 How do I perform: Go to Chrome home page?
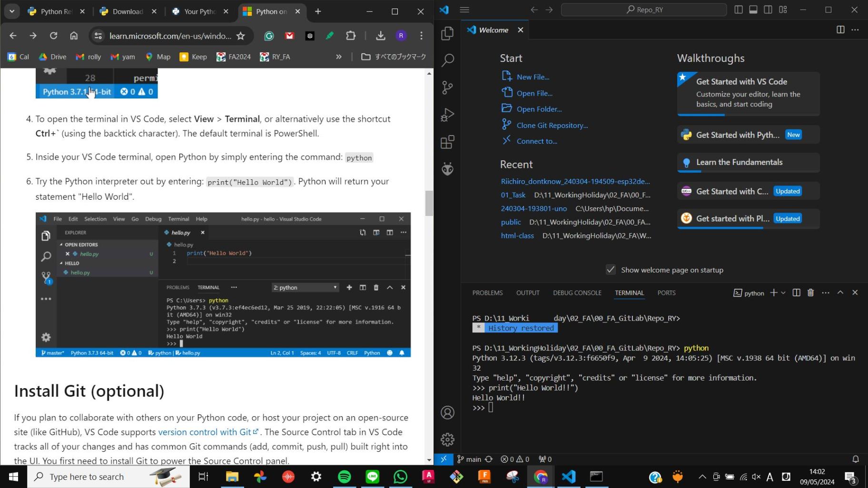pyautogui.click(x=74, y=36)
